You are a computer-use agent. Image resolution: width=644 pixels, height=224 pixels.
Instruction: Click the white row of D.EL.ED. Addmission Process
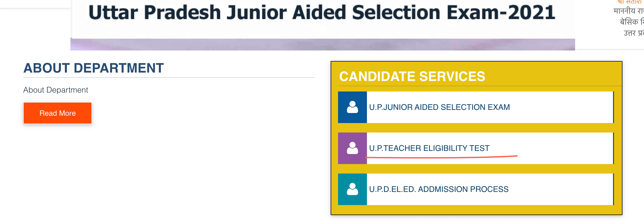click(490, 189)
